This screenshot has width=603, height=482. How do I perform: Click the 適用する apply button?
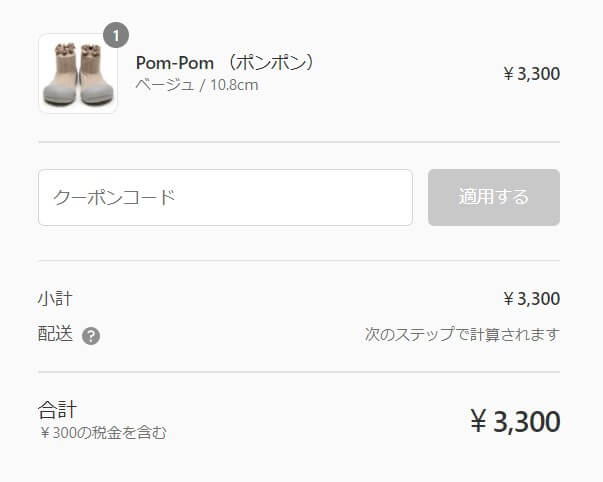click(494, 197)
